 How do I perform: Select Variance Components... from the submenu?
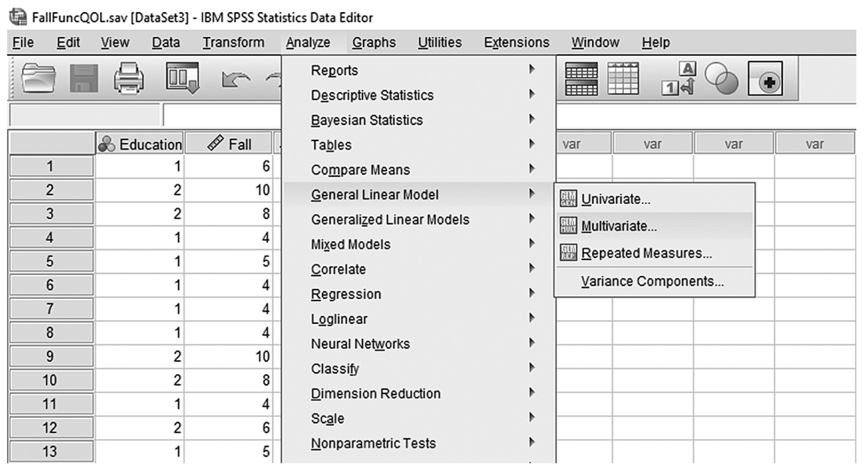point(654,281)
